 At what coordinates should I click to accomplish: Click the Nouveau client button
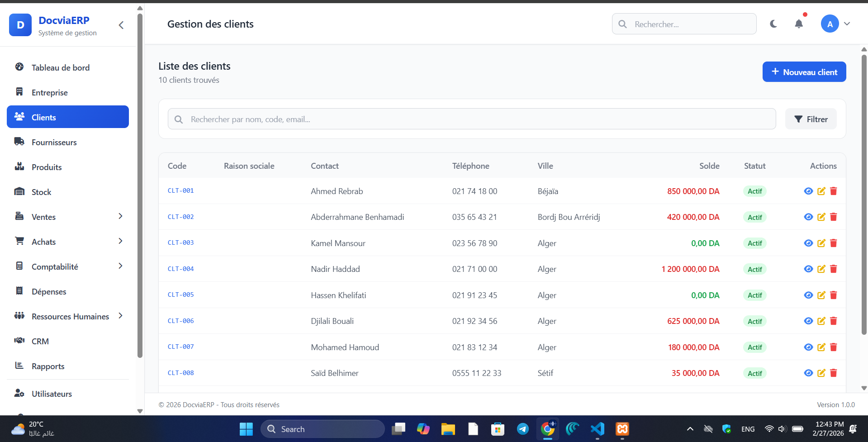click(x=804, y=72)
